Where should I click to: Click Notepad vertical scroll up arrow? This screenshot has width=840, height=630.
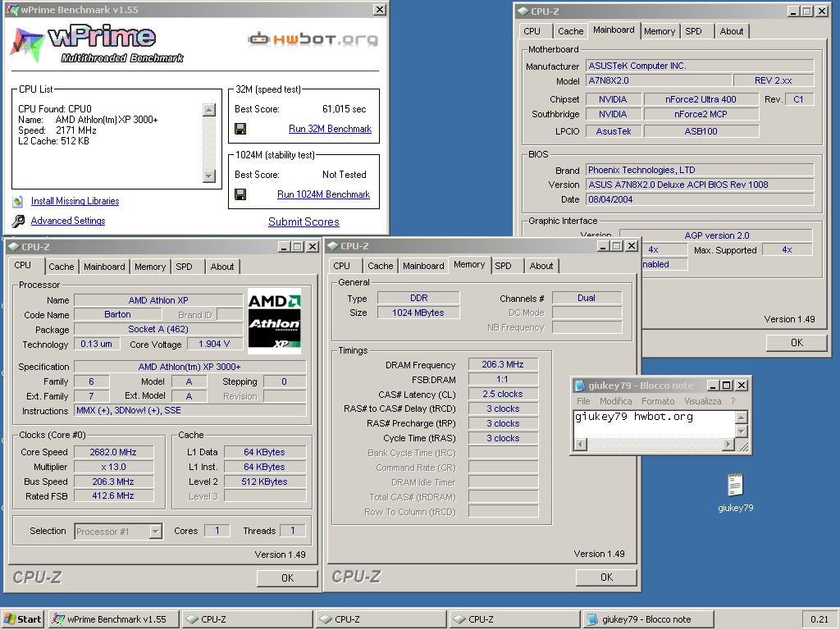coord(741,417)
